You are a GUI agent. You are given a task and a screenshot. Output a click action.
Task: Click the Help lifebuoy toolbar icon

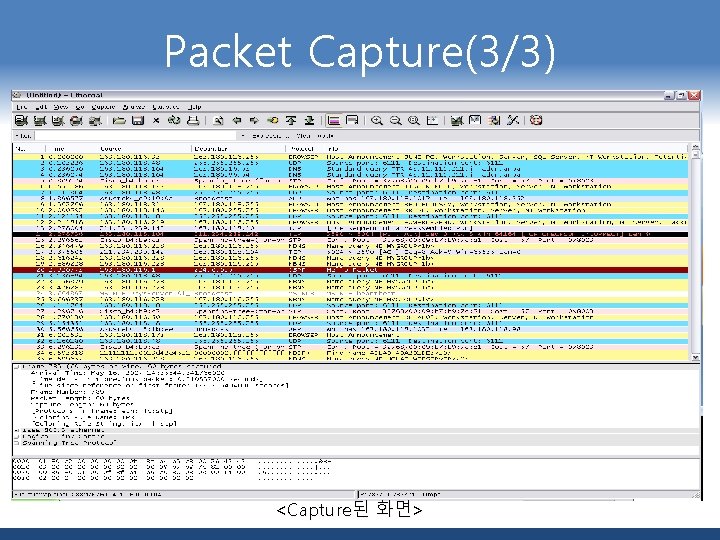[x=536, y=121]
